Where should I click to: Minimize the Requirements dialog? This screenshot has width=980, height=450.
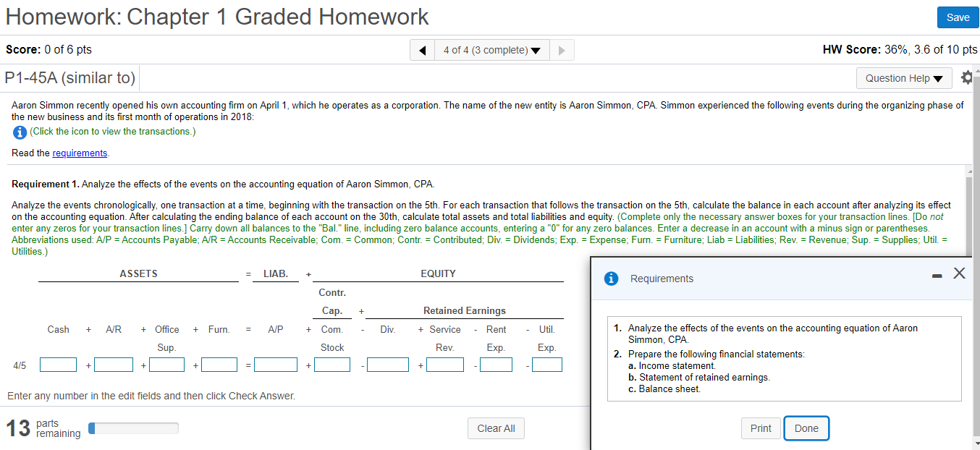point(937,275)
